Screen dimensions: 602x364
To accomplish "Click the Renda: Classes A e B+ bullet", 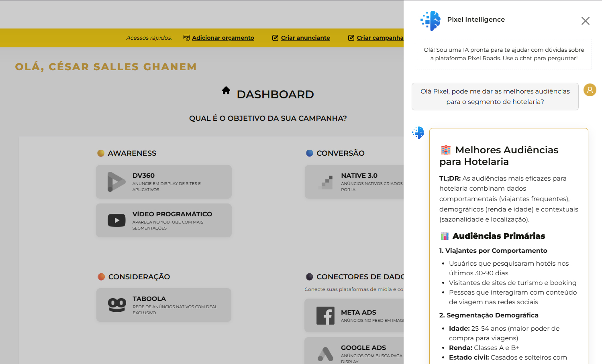I will click(484, 348).
